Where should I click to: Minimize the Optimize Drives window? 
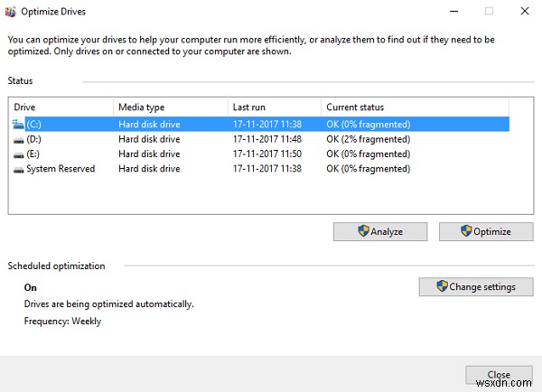point(453,12)
